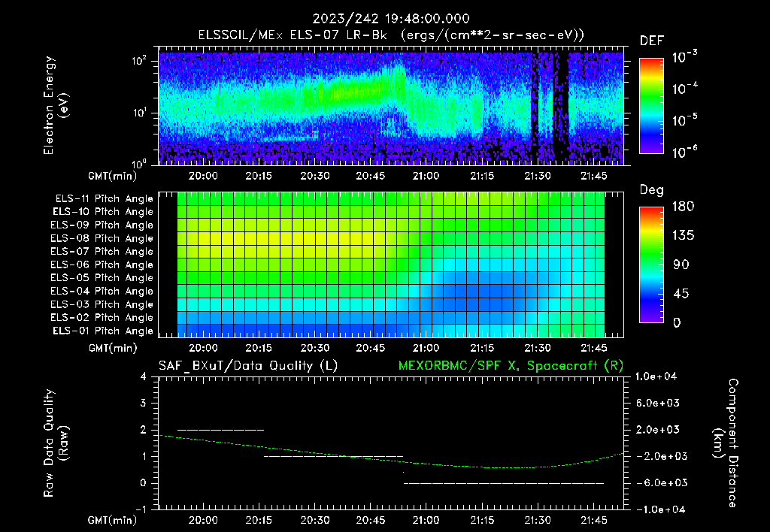Select the ELS-08 Pitch Angle row label

click(x=102, y=238)
